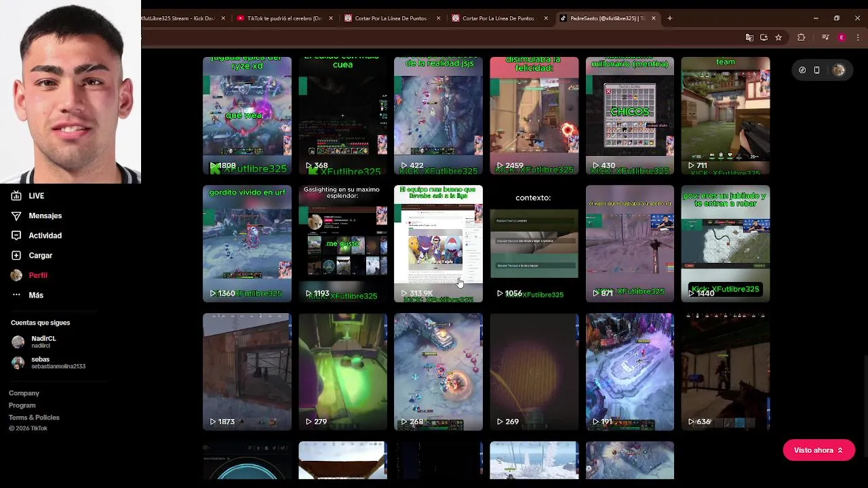Open the browser media control icon
This screenshot has width=868, height=488.
pos(825,37)
